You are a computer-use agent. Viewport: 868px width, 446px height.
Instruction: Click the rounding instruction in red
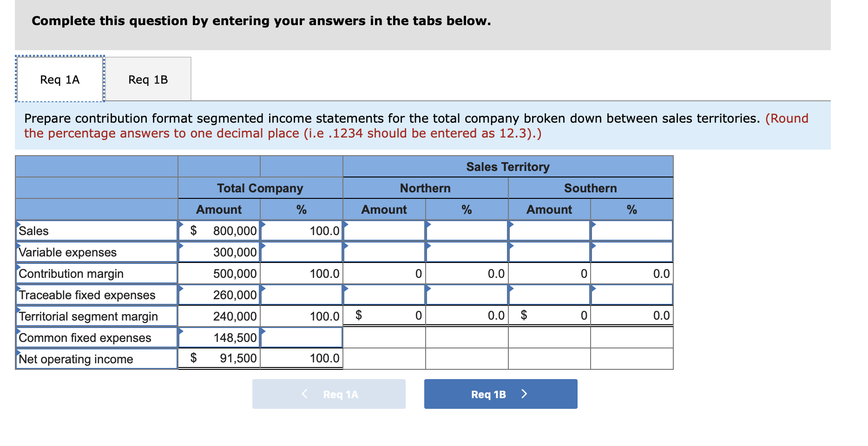416,126
